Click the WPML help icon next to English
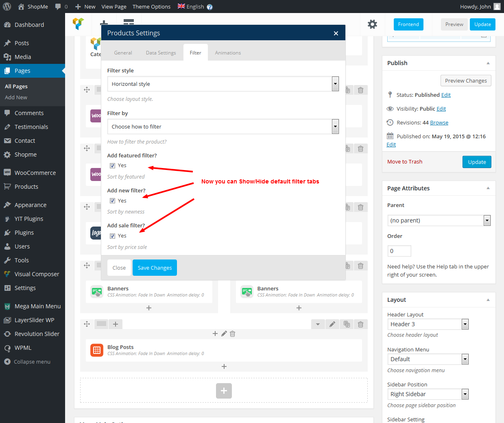The width and height of the screenshot is (504, 423). point(209,7)
